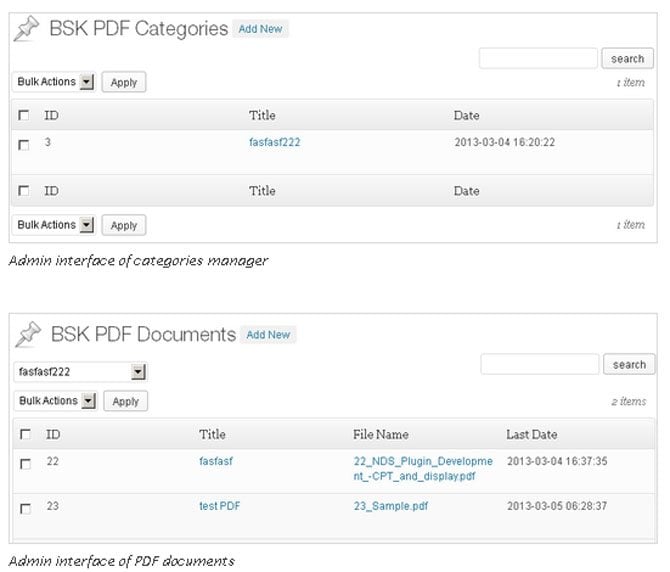Add New category link in Categories header

260,29
